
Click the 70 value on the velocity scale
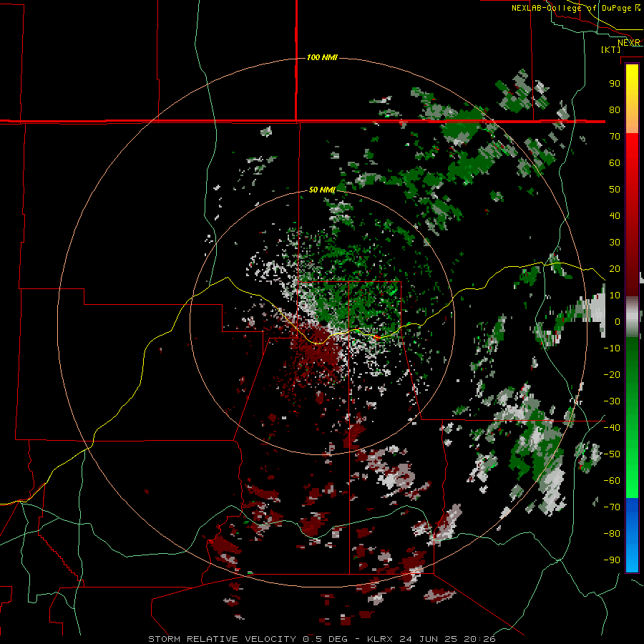pyautogui.click(x=615, y=137)
